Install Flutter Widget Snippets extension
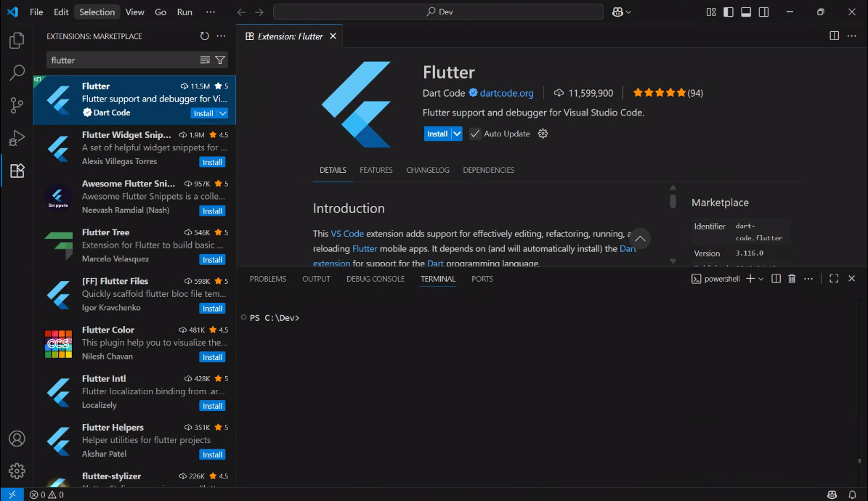This screenshot has width=868, height=501. coord(212,162)
